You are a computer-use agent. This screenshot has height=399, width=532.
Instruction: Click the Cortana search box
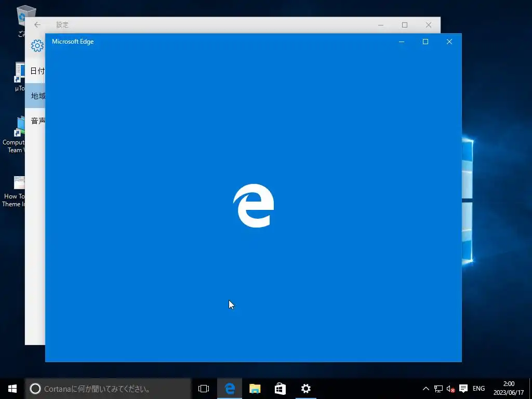click(x=108, y=389)
